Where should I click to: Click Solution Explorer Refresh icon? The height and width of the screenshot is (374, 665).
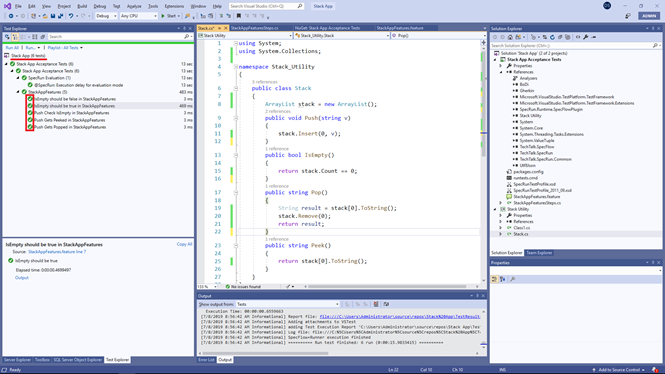(x=552, y=37)
